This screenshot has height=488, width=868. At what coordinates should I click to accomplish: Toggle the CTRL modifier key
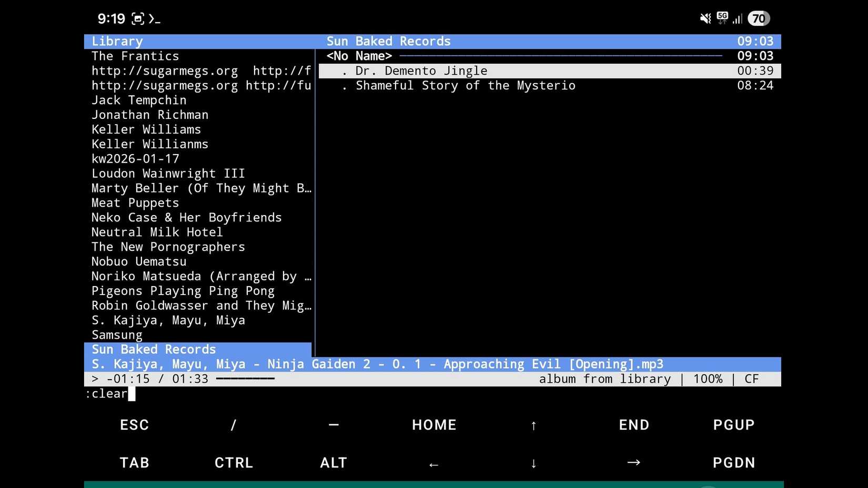(x=234, y=463)
